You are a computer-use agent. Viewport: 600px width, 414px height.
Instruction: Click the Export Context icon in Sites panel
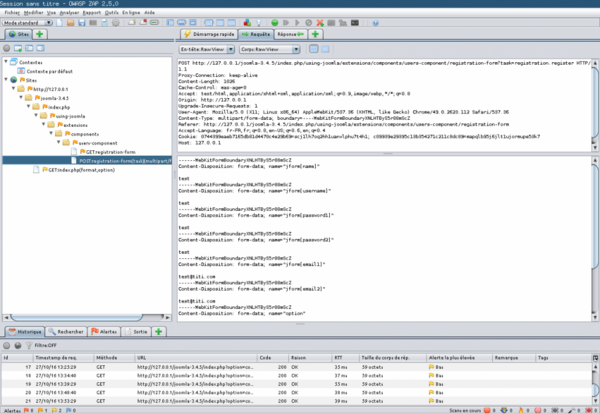(40, 48)
